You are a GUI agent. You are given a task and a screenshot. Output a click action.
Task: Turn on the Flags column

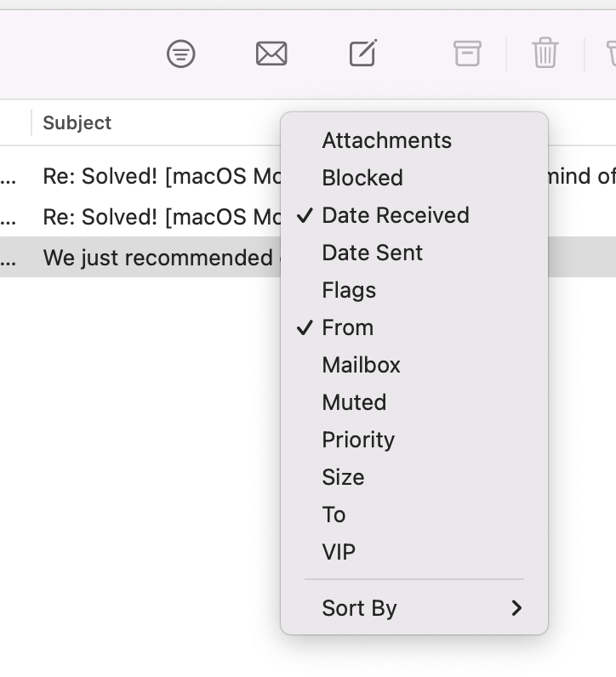pos(349,290)
